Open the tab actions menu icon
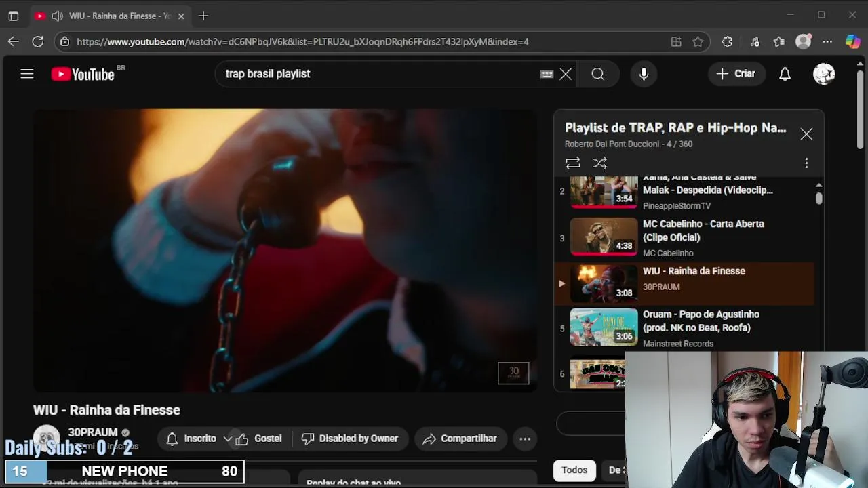868x488 pixels. tap(14, 16)
